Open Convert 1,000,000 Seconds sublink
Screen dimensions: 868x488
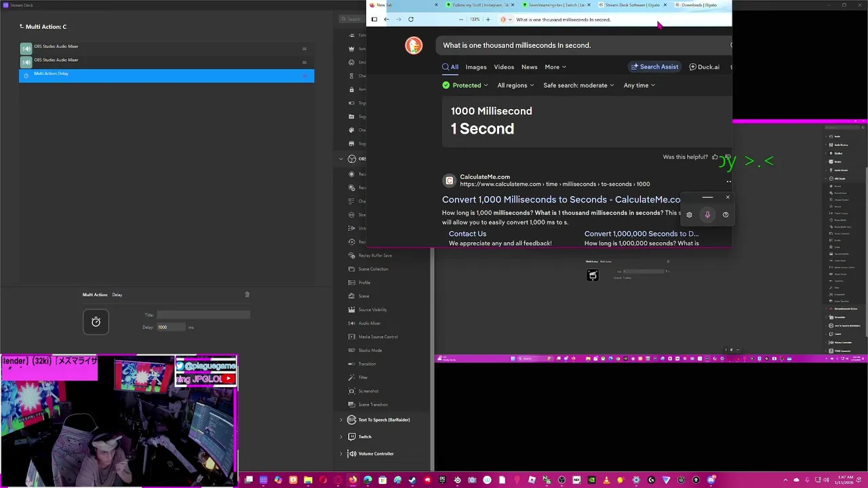(642, 234)
